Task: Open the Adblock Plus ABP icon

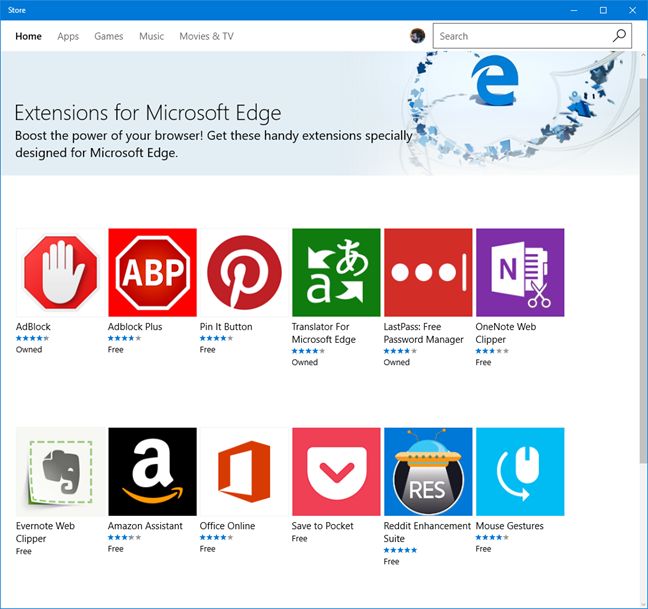Action: (152, 272)
